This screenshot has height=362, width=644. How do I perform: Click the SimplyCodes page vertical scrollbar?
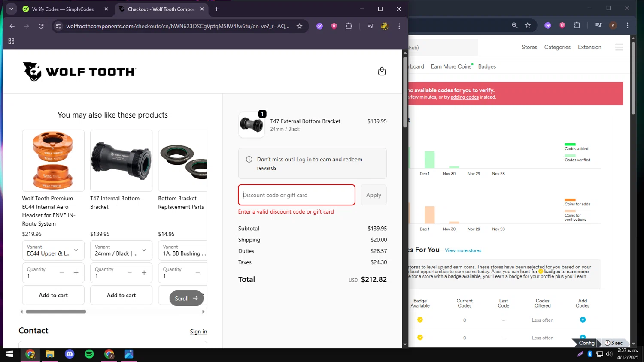pos(633,77)
